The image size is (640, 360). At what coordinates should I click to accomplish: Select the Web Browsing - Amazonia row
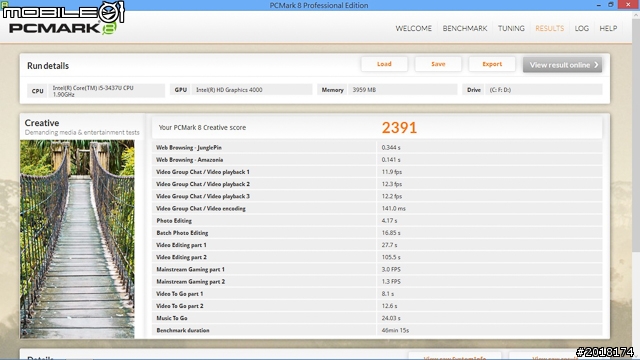coord(377,160)
